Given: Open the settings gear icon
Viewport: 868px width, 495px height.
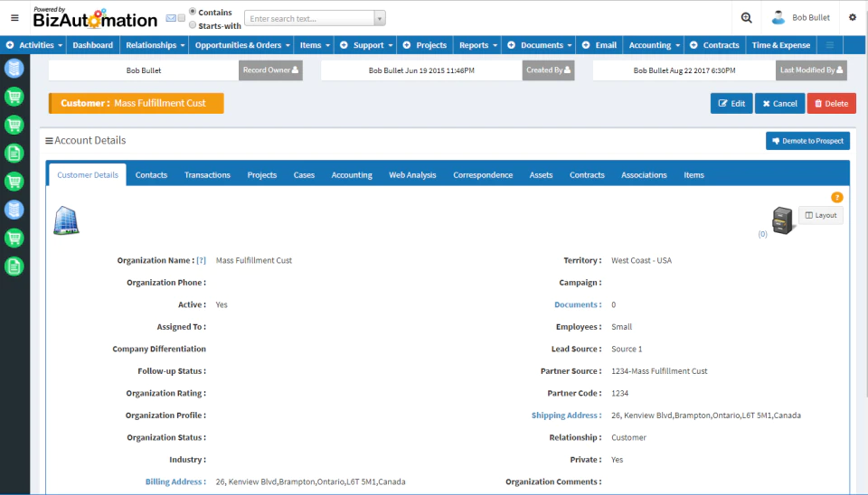Looking at the screenshot, I should 853,17.
